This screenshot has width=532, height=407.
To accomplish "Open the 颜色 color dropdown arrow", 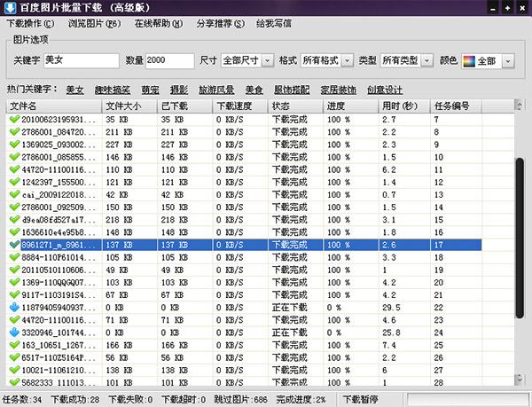I will click(507, 61).
